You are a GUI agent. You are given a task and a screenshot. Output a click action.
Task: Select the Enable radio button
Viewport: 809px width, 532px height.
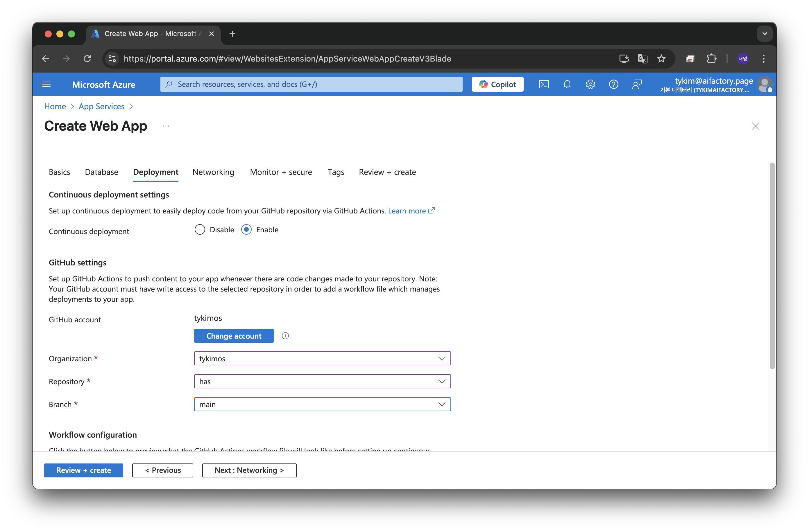pos(246,230)
